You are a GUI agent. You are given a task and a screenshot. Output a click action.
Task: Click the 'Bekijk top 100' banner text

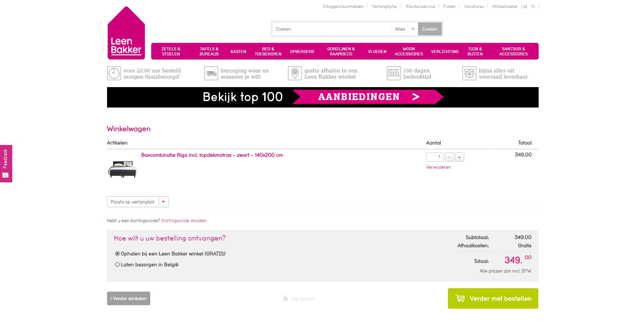243,97
